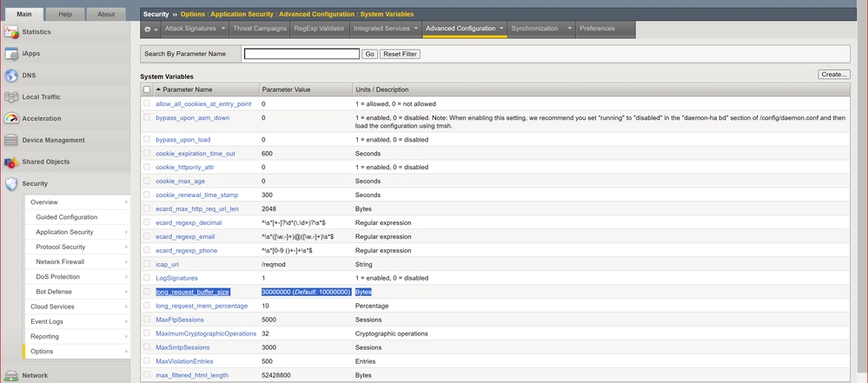Check the cookie_max_age row checkbox
The height and width of the screenshot is (383, 868).
pos(147,181)
